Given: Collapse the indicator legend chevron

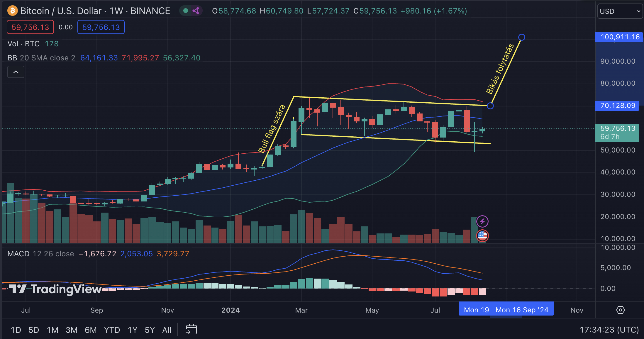Looking at the screenshot, I should point(16,72).
